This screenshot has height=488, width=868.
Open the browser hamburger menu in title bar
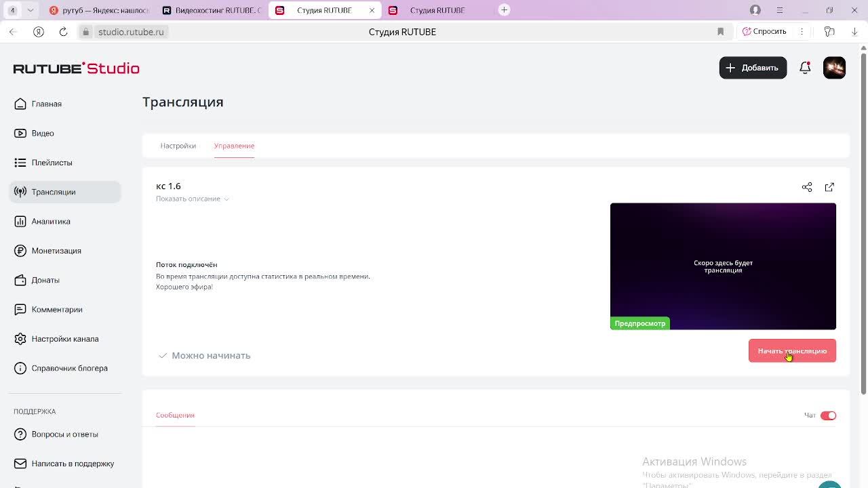(780, 10)
